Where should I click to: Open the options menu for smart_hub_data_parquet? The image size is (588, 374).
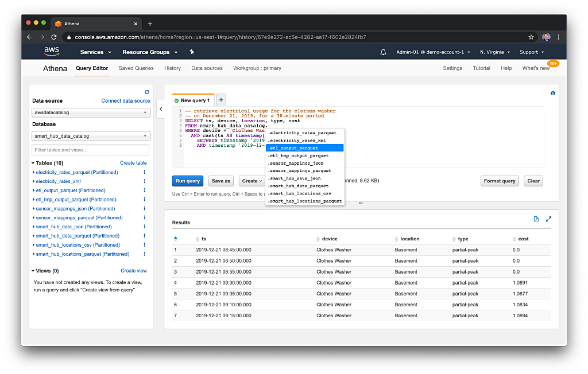point(144,235)
